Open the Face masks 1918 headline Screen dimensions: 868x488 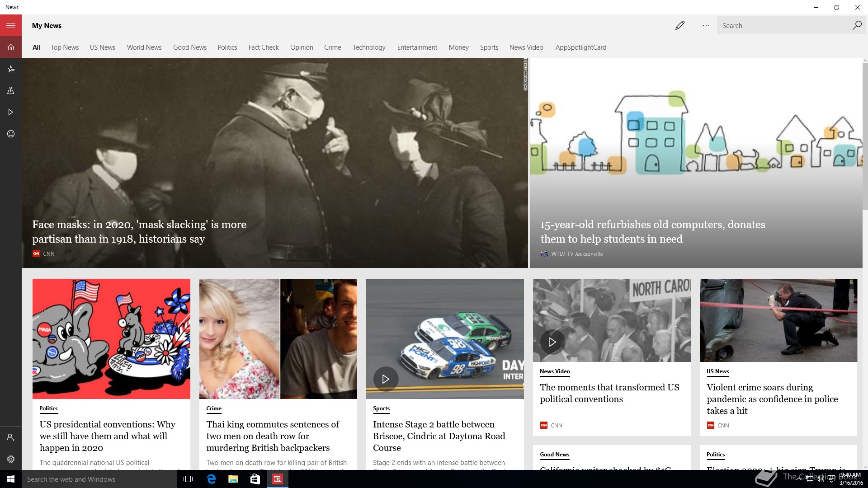tap(139, 232)
